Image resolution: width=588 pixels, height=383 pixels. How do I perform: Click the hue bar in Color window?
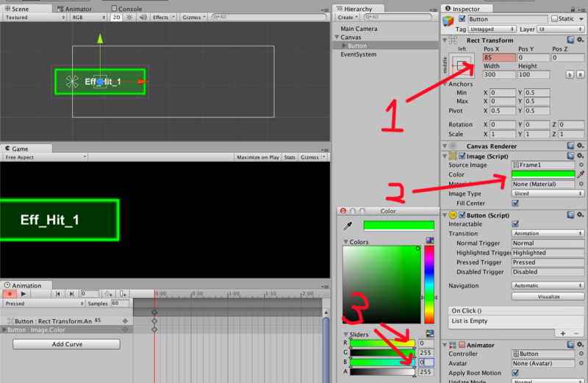click(429, 284)
